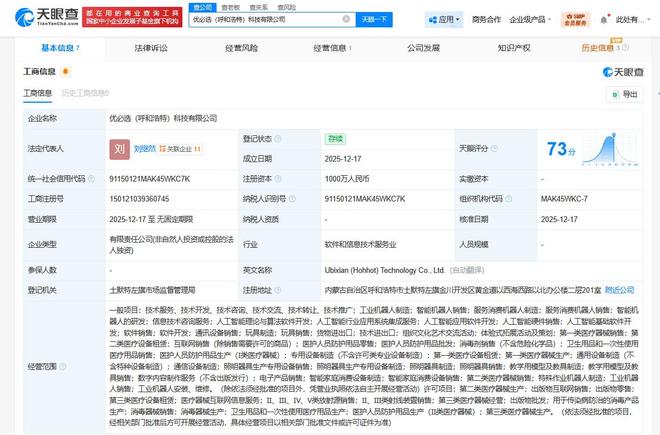Click the help icon beside 注册地址
Image resolution: width=660 pixels, height=435 pixels.
coord(278,290)
